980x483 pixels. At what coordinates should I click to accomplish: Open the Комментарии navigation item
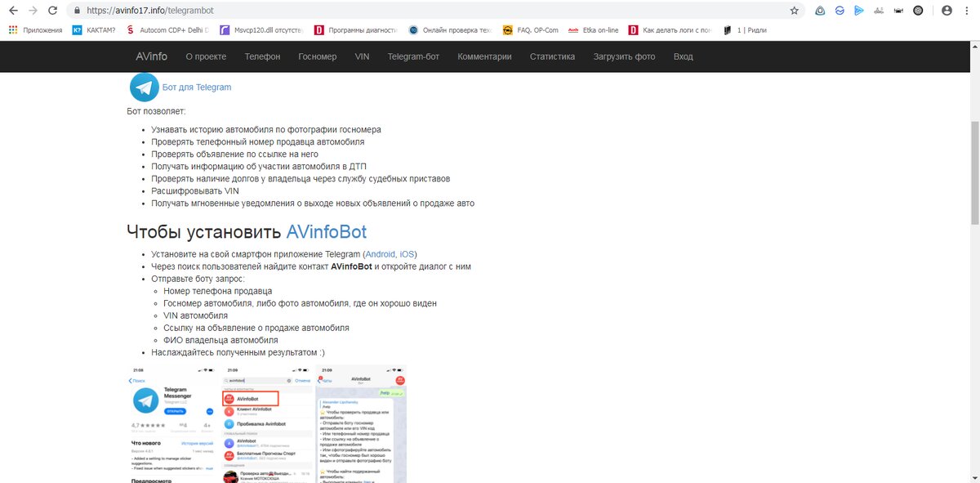484,56
